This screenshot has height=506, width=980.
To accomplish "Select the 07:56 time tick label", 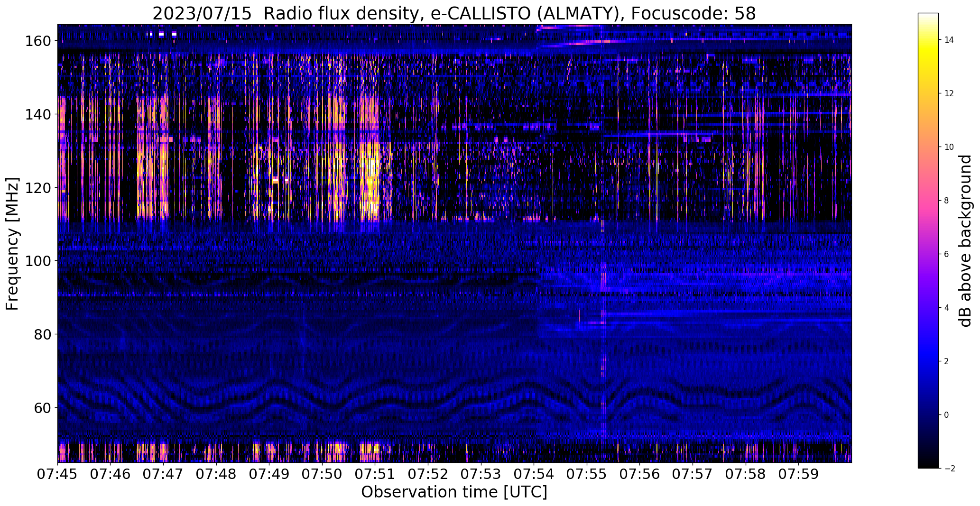I will coord(640,474).
